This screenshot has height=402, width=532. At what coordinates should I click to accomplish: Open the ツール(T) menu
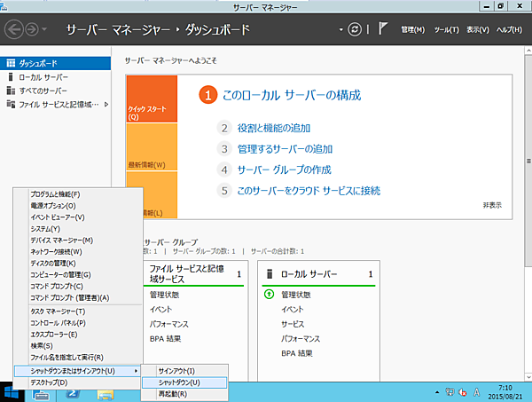pyautogui.click(x=446, y=29)
